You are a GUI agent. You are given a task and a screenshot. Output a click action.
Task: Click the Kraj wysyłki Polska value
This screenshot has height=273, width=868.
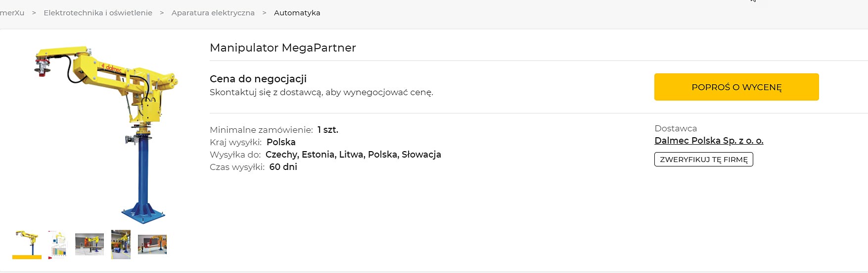pos(281,142)
